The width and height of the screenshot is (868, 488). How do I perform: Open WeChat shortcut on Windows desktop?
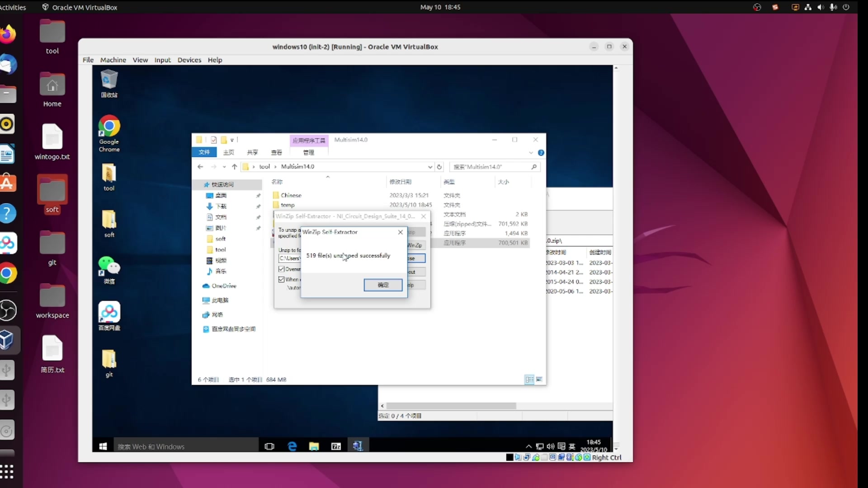[x=109, y=270]
